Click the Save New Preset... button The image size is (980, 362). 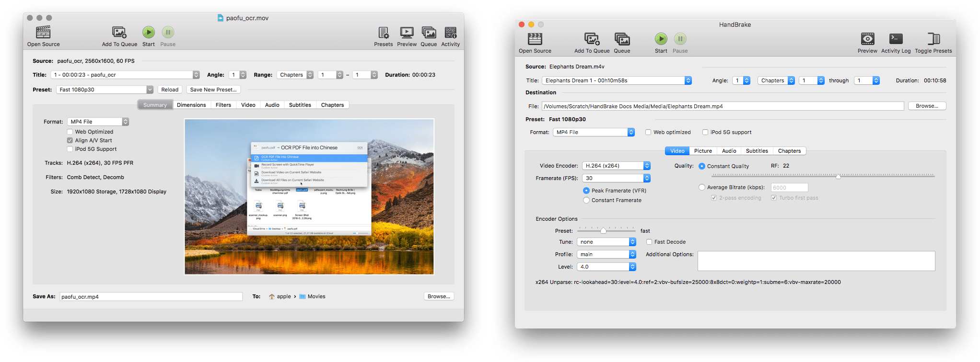(x=213, y=90)
